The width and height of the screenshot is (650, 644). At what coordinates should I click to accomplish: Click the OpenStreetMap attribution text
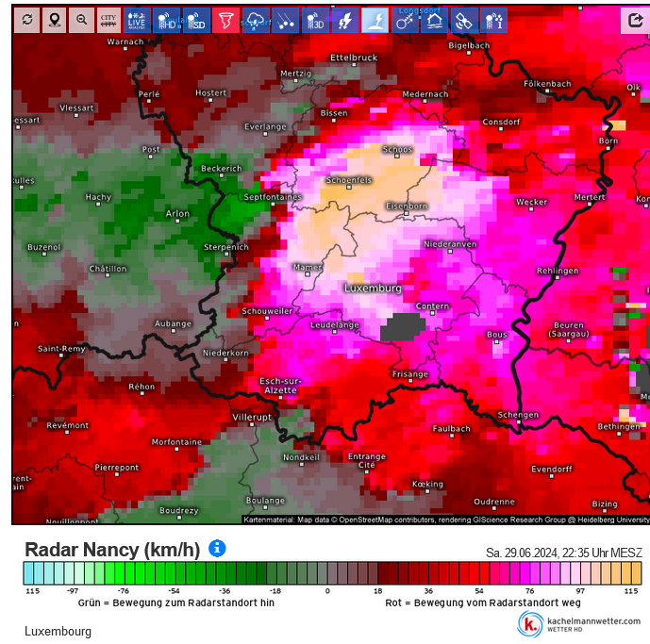click(x=446, y=520)
